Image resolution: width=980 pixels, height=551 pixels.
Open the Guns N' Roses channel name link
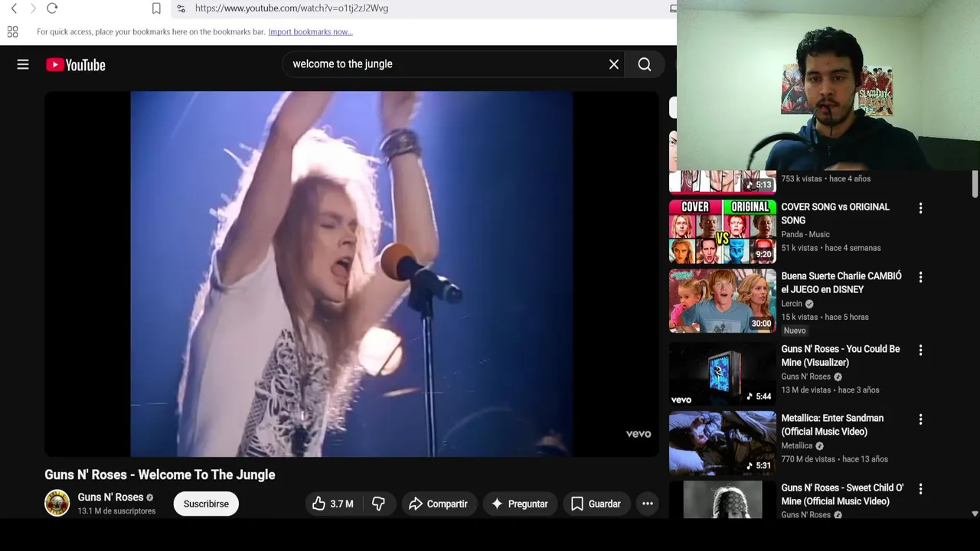coord(110,497)
